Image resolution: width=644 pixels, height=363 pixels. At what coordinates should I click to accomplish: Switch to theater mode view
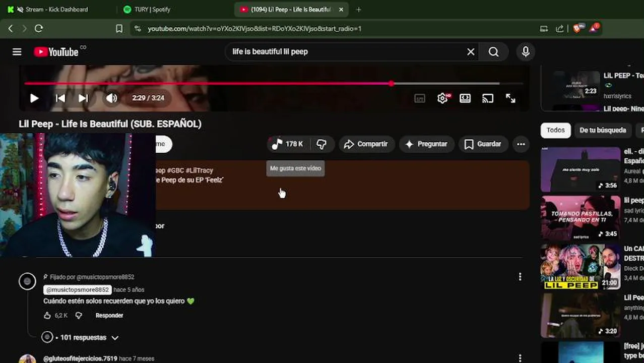point(465,98)
